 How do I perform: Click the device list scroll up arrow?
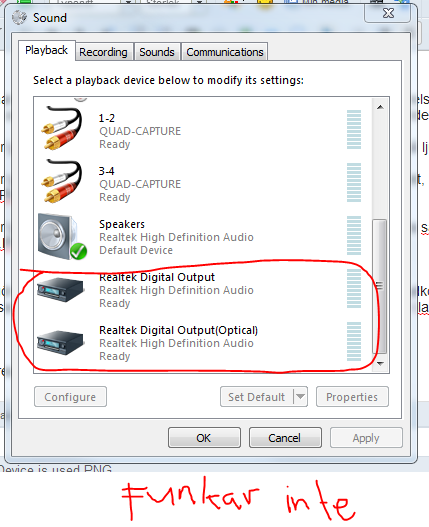(380, 107)
